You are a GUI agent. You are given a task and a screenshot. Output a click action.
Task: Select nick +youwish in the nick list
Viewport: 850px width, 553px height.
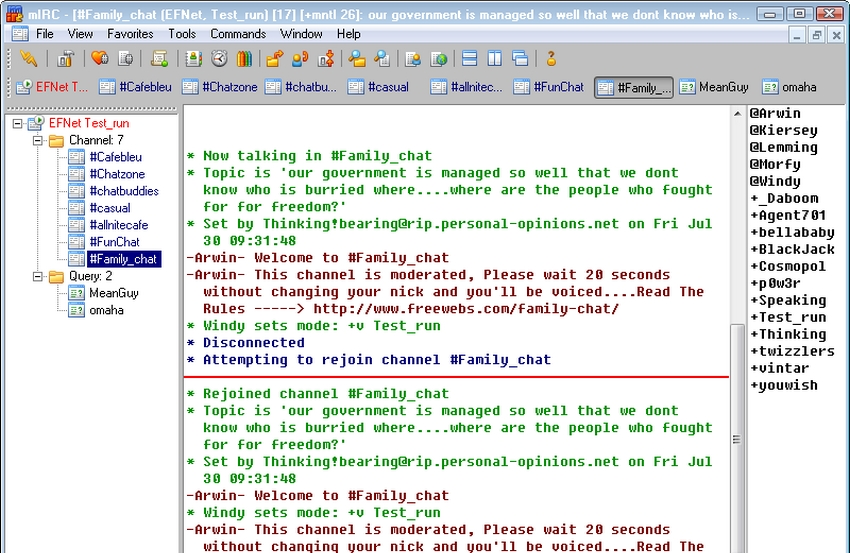pyautogui.click(x=783, y=385)
